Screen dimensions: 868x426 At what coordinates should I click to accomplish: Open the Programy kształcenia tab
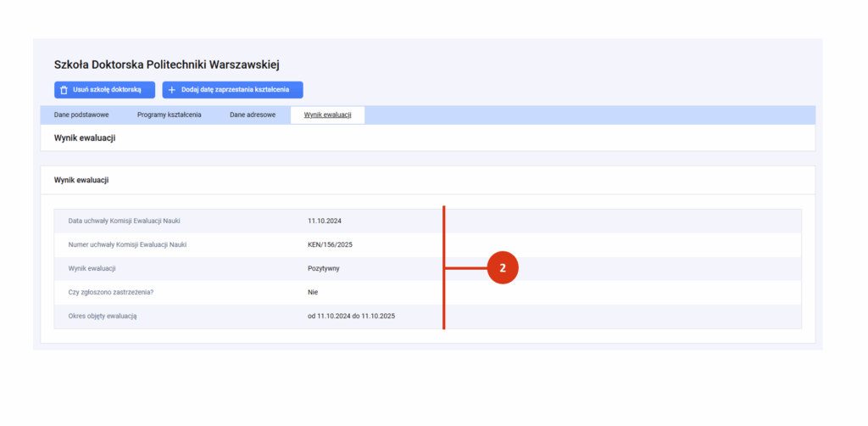click(x=170, y=115)
